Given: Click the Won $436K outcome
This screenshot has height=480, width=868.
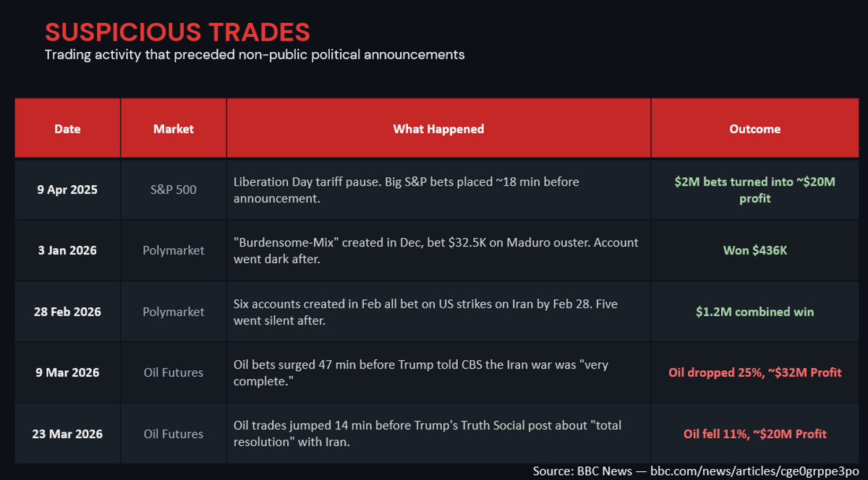Looking at the screenshot, I should point(754,250).
